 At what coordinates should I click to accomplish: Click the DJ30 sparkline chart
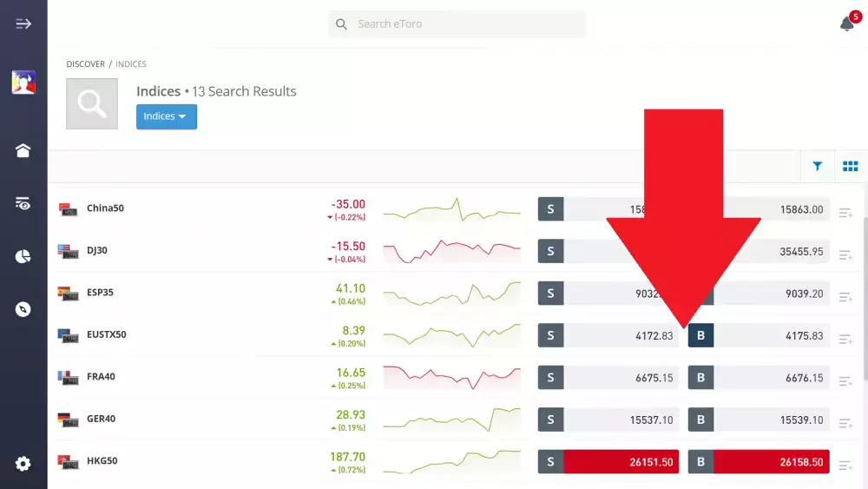451,251
